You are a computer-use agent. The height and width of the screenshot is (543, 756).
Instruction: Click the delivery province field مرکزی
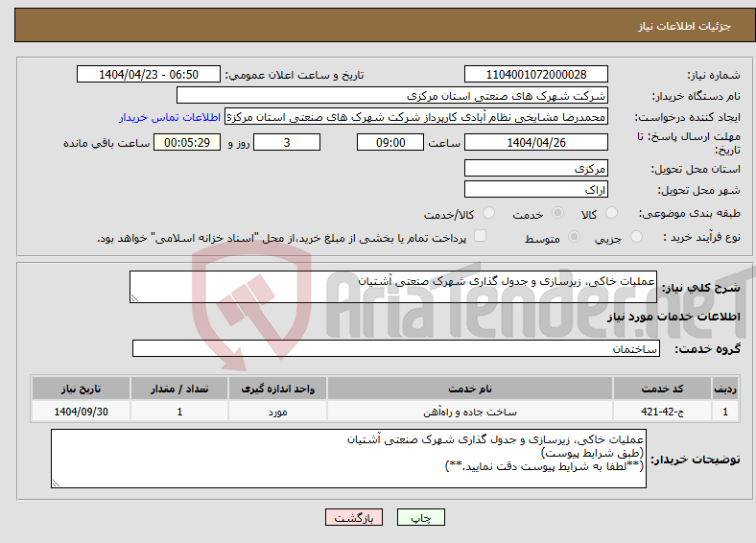pyautogui.click(x=536, y=168)
